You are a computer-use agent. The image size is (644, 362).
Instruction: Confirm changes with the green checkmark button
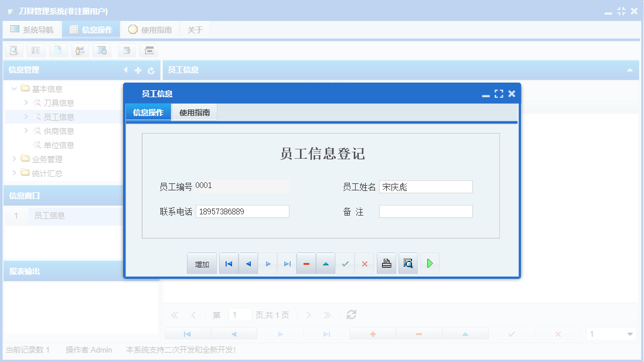click(x=345, y=263)
